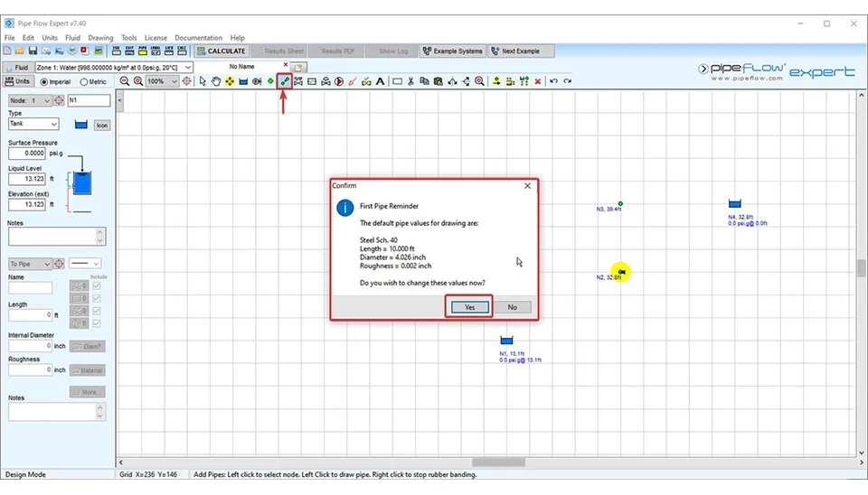The image size is (868, 495).
Task: Click the pan hand tool
Action: coord(216,81)
